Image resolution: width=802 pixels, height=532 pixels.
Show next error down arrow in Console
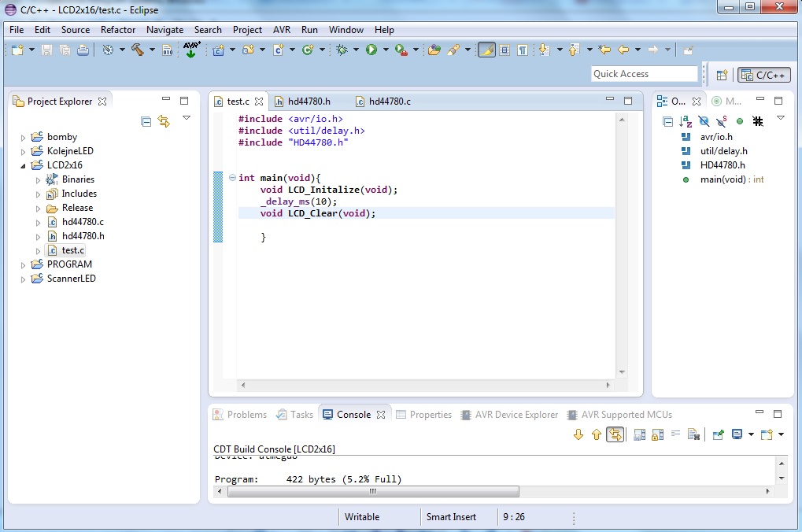tap(578, 434)
